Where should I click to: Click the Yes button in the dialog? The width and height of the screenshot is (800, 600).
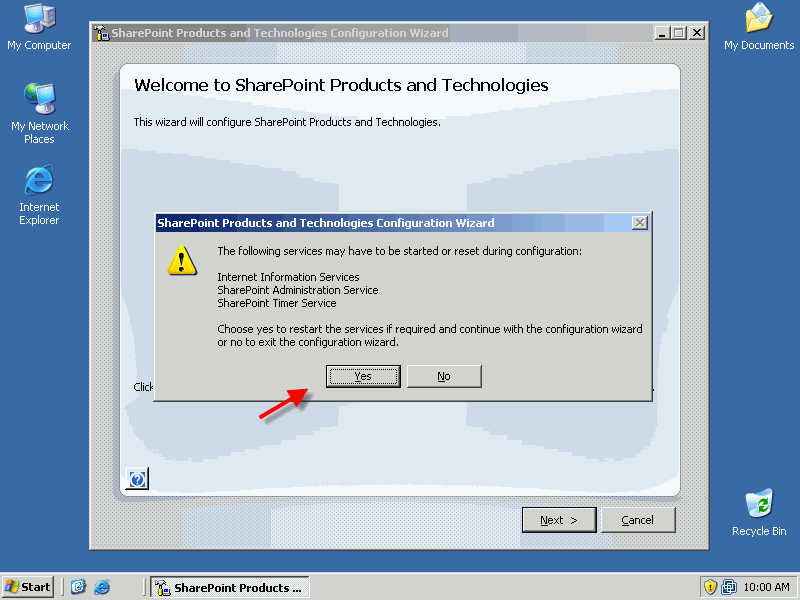pyautogui.click(x=363, y=377)
